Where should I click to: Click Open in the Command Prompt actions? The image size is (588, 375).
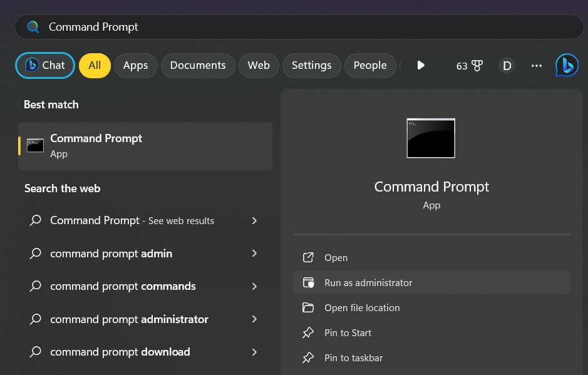pos(336,258)
